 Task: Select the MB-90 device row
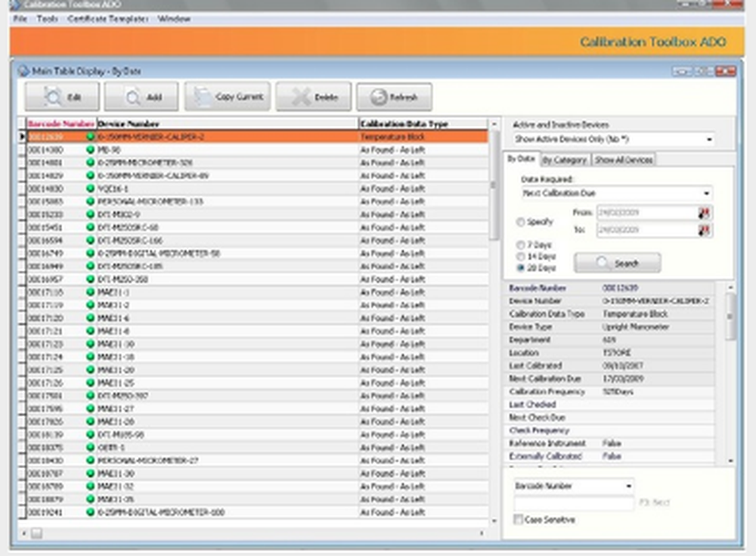click(x=258, y=150)
